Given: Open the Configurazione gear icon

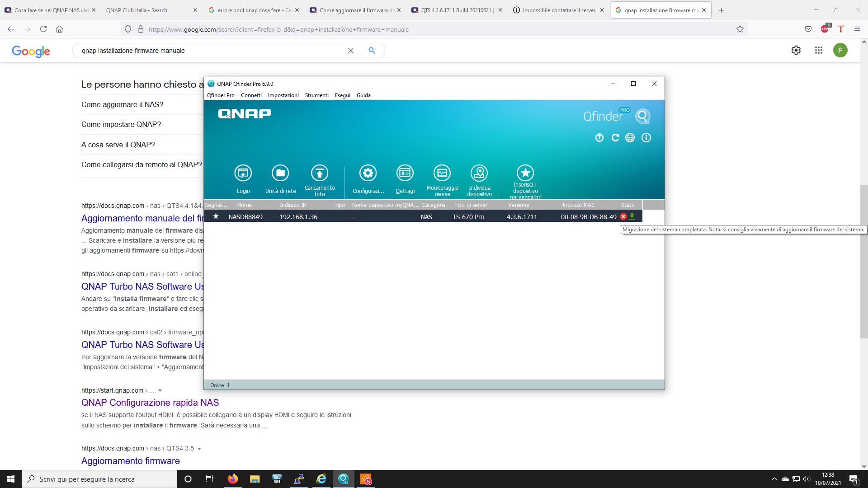Looking at the screenshot, I should (x=368, y=173).
